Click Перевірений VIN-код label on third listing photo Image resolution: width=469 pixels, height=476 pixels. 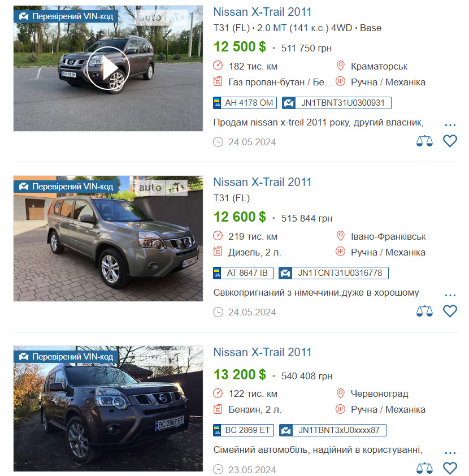66,357
